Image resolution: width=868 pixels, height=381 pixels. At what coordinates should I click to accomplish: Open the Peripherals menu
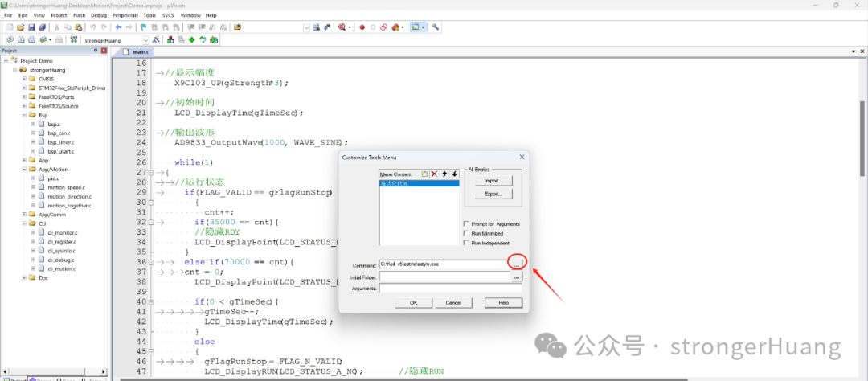point(125,15)
